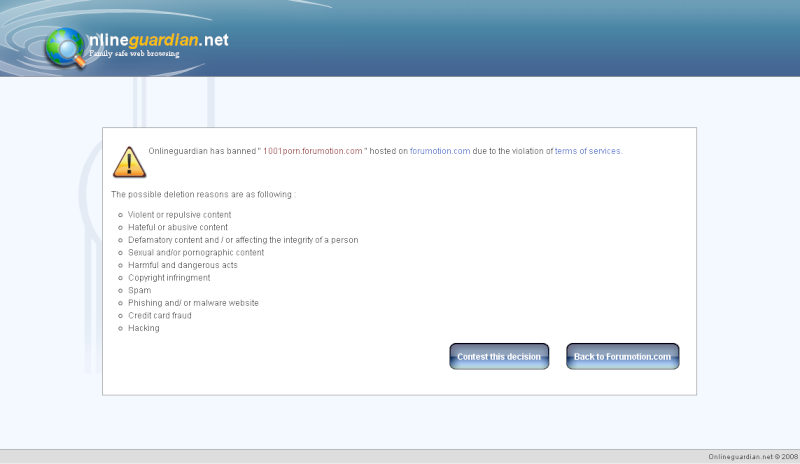Click the 'Onlineguardian.net © 2008' footer text

tap(753, 457)
